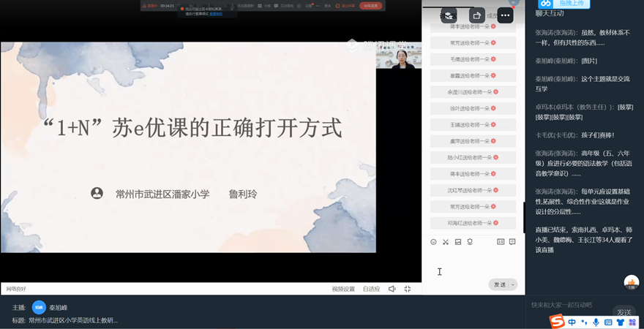The image size is (644, 329).
Task: Click the message text area in white panel
Action: pos(473,262)
